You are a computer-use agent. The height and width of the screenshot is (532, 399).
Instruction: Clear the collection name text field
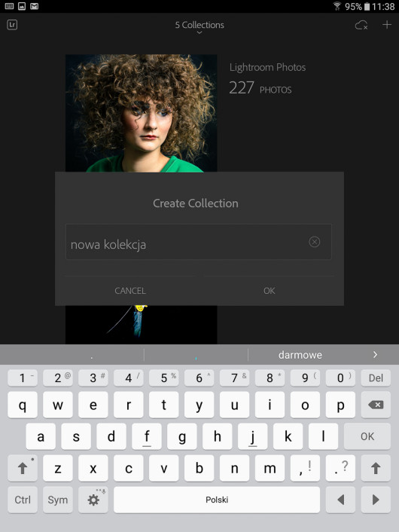314,242
